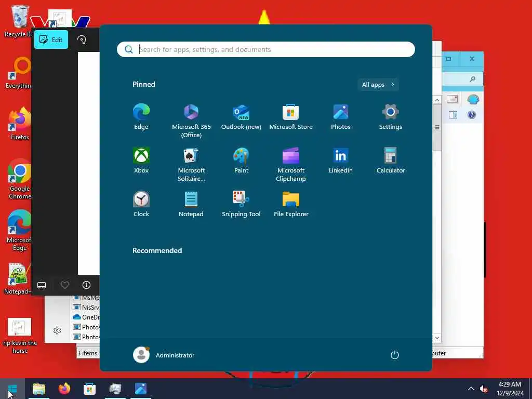This screenshot has height=399, width=532.
Task: Open Notepad++ desktop shortcut
Action: (x=18, y=279)
